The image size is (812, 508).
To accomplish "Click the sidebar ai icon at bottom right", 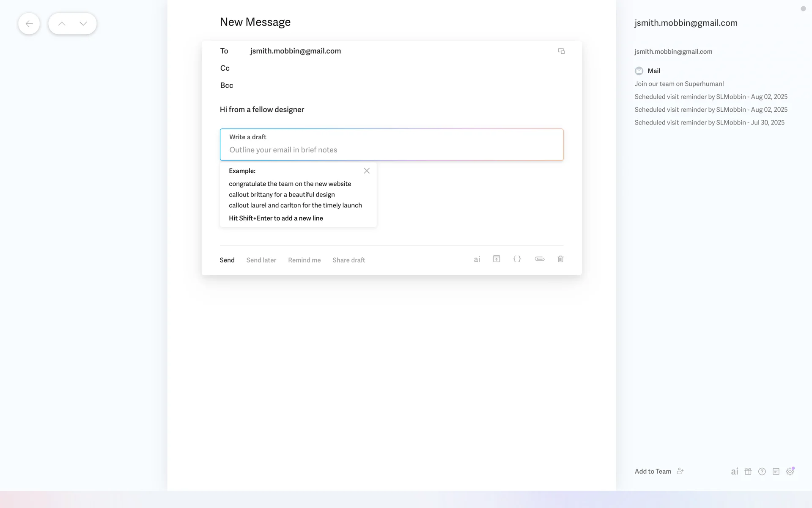I will pyautogui.click(x=734, y=472).
